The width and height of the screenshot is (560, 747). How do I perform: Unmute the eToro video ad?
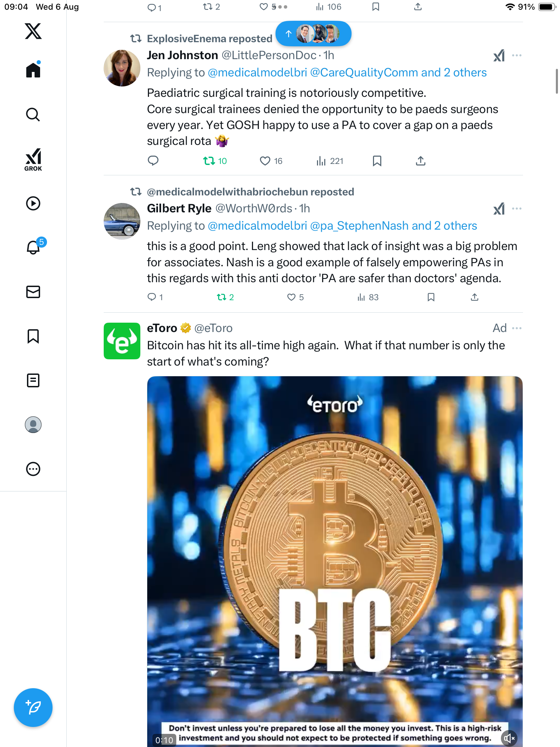pyautogui.click(x=509, y=739)
